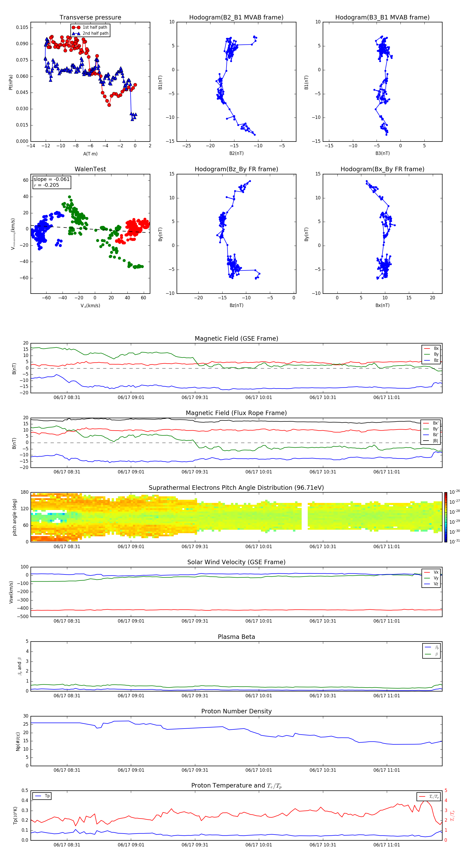Click '06/17 11:01' under Plasma Beta plot
Image resolution: width=473 pixels, height=868 pixels.
click(x=387, y=695)
